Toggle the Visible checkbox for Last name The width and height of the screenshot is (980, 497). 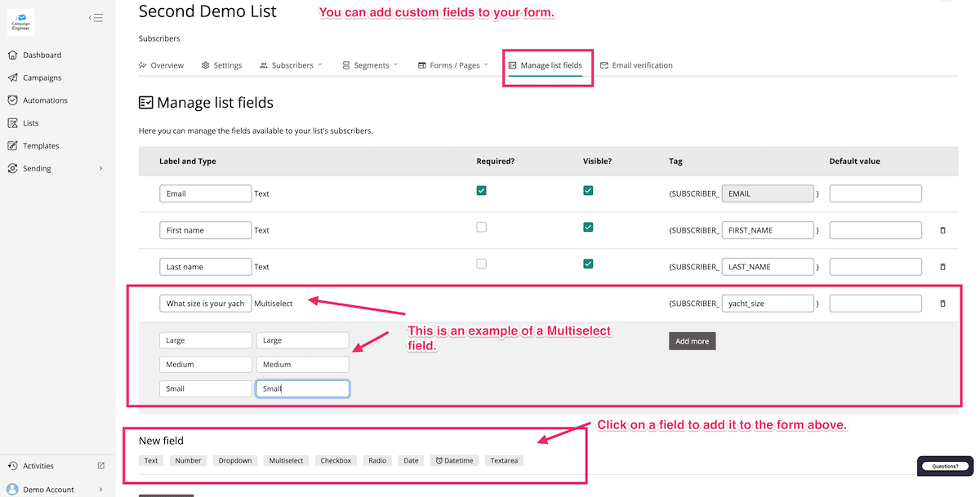point(588,264)
